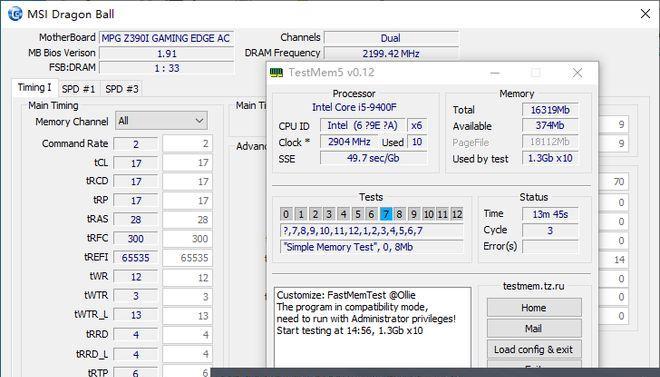The image size is (660, 377).
Task: Switch to the SPD #1 tab
Action: tap(79, 89)
